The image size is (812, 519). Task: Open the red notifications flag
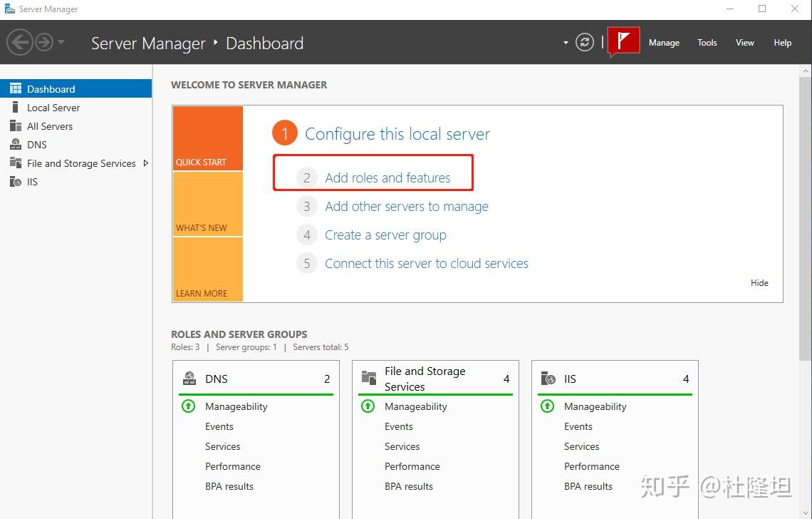pyautogui.click(x=623, y=41)
